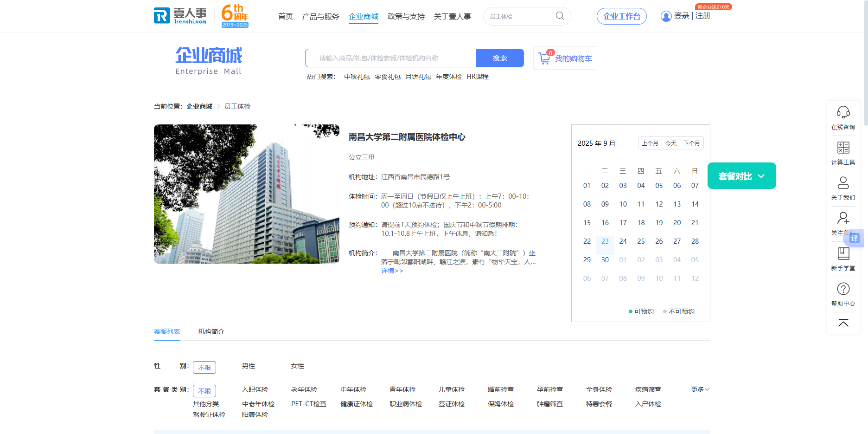Go to 首页 in top navigation
Screen dimensions: 868x434
pos(286,16)
